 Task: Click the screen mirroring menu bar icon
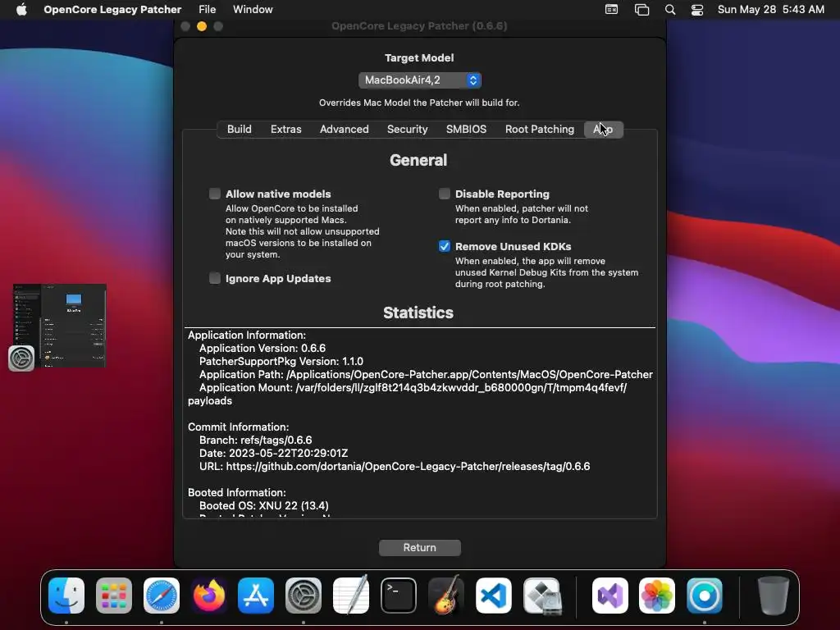[641, 10]
